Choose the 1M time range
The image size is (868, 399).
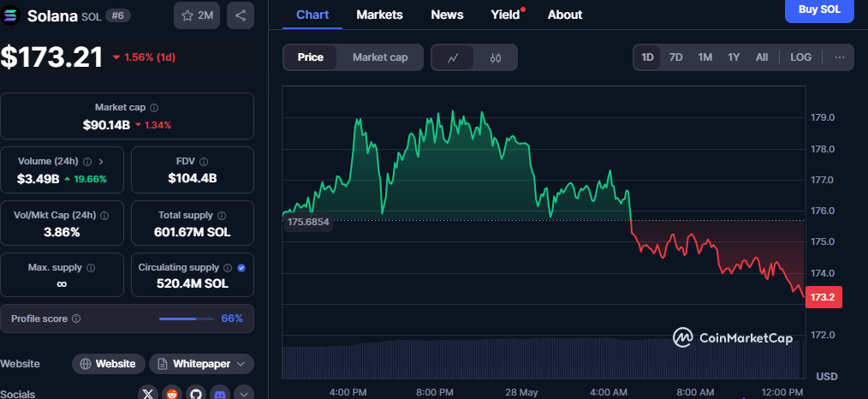pyautogui.click(x=705, y=57)
